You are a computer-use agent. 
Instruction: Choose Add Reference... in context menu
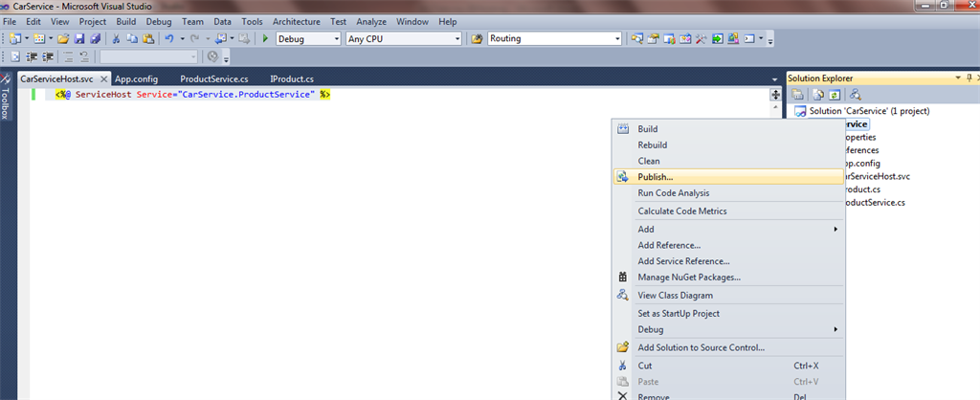[x=728, y=245]
